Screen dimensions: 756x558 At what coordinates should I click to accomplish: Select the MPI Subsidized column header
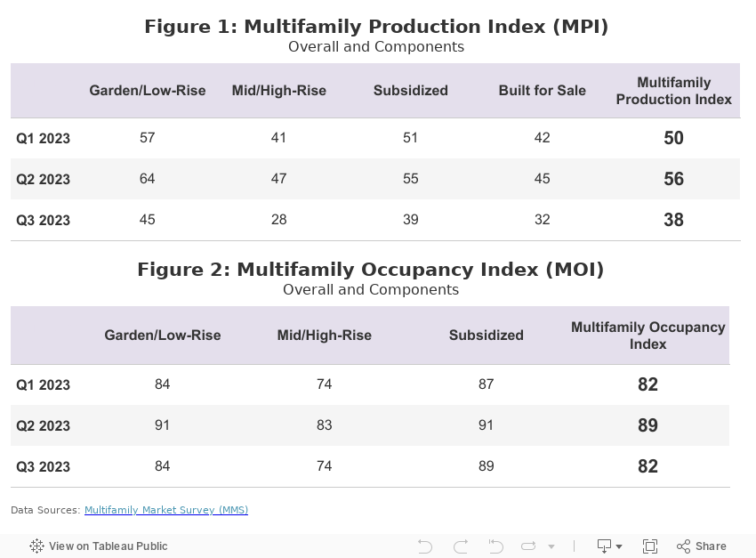click(x=411, y=91)
